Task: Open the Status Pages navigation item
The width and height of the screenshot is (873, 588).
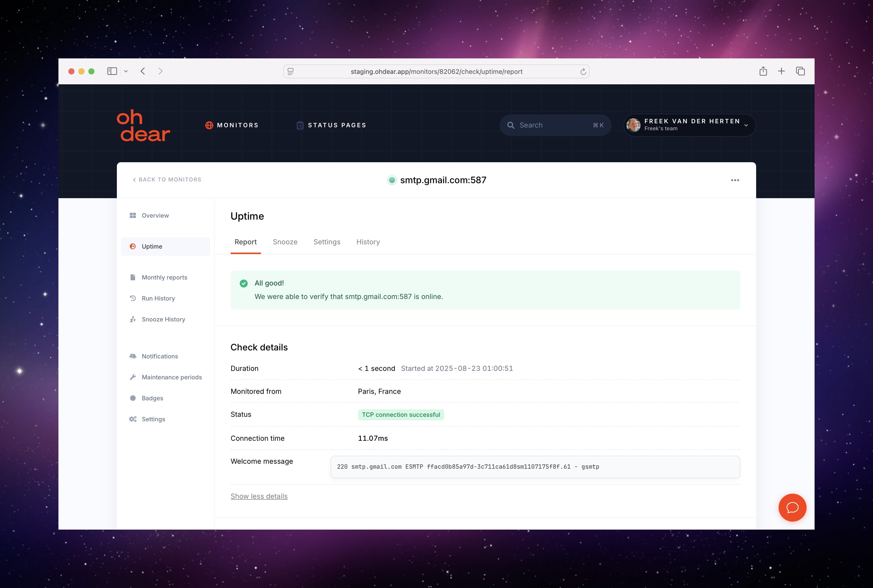Action: 331,125
